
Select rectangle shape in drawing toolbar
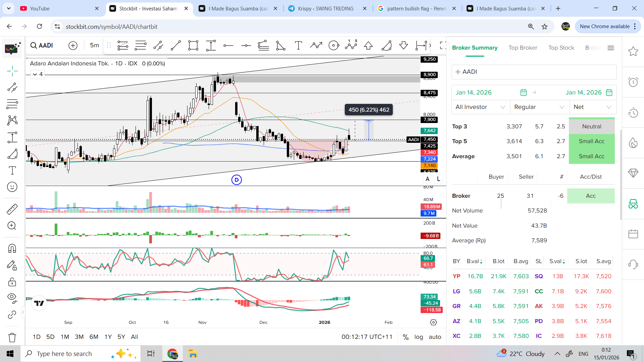click(x=193, y=46)
